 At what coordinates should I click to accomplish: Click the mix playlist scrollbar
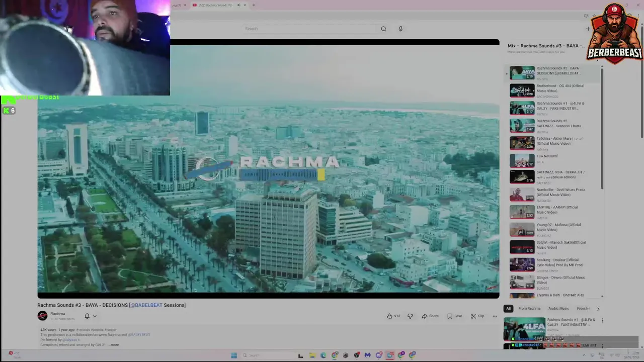(x=602, y=128)
